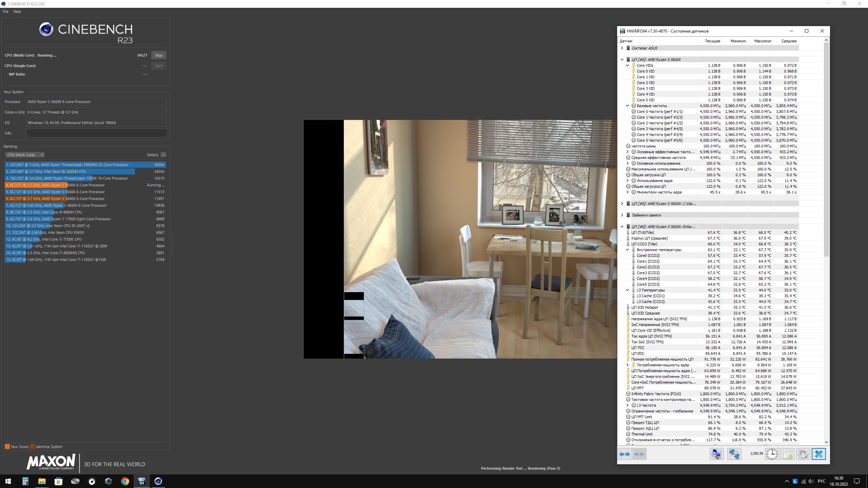This screenshot has height=488, width=868.
Task: Click the network remote monitors icon
Action: [x=734, y=454]
